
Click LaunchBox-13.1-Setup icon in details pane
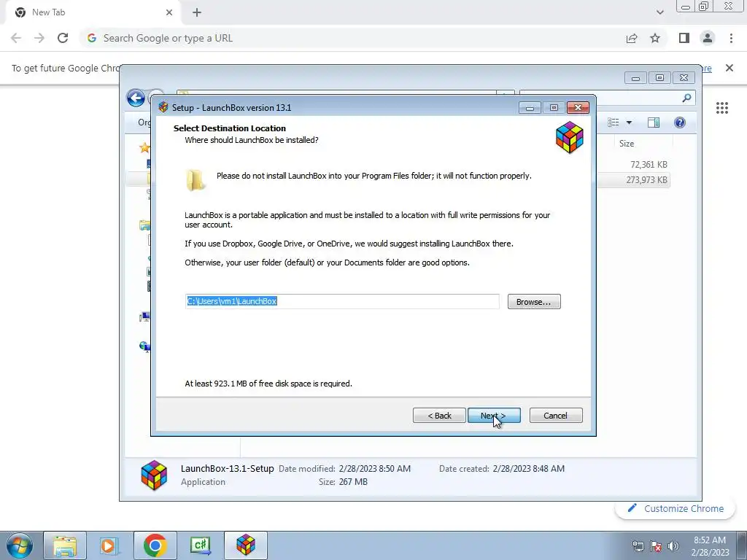[x=154, y=475]
